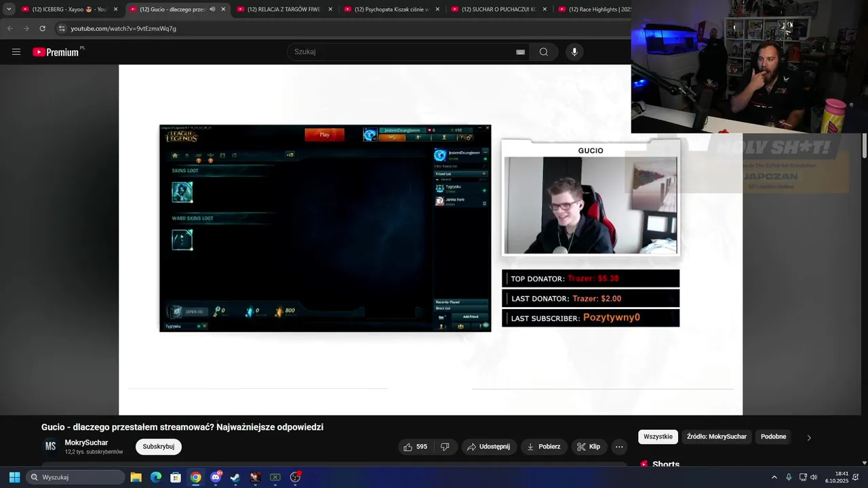This screenshot has width=868, height=488.
Task: Open volume control tray icon
Action: 814,477
